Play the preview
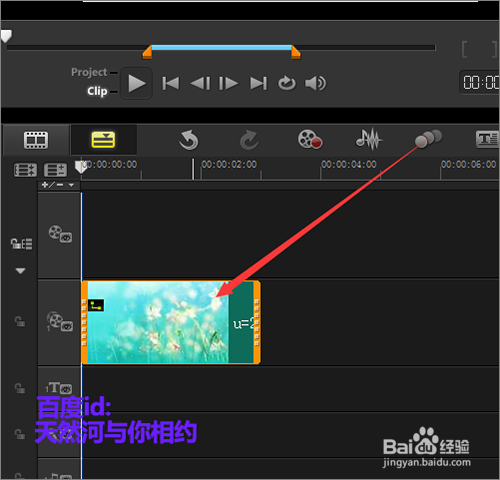The width and height of the screenshot is (500, 480). click(x=137, y=83)
